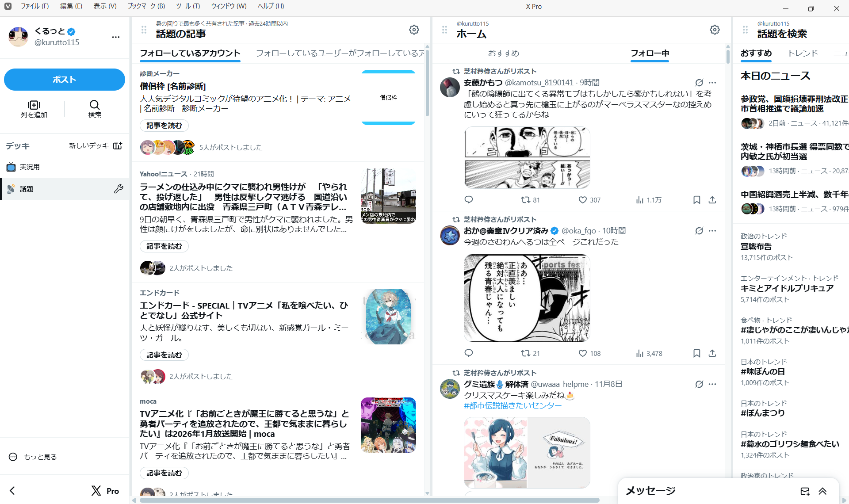The height and width of the screenshot is (504, 849).
Task: Click the blue ポスト button
Action: coord(65,80)
